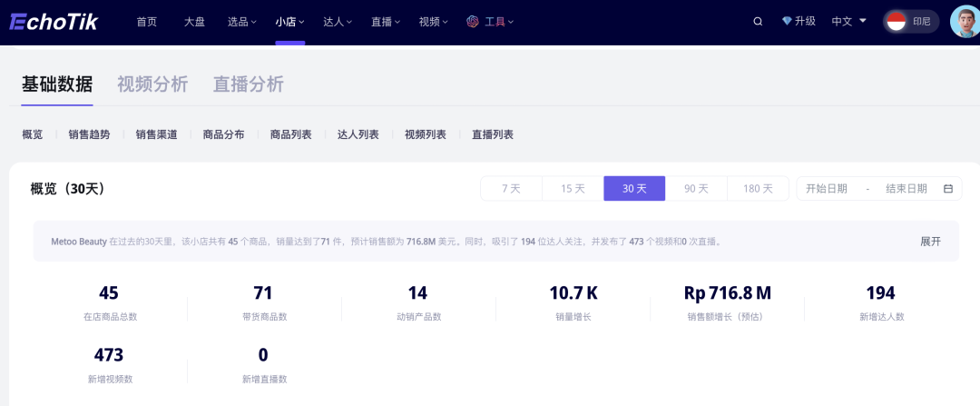The width and height of the screenshot is (980, 406).
Task: Click the diamond upgrade icon
Action: click(787, 22)
